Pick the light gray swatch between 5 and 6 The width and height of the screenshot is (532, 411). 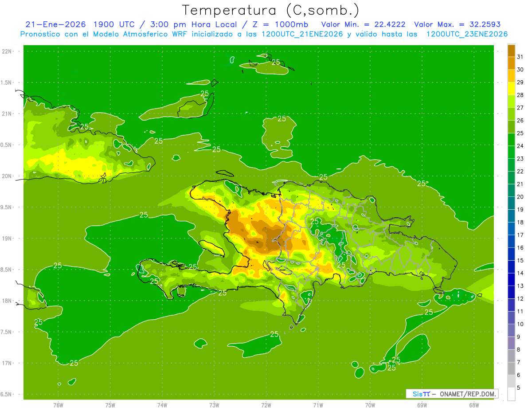511,382
